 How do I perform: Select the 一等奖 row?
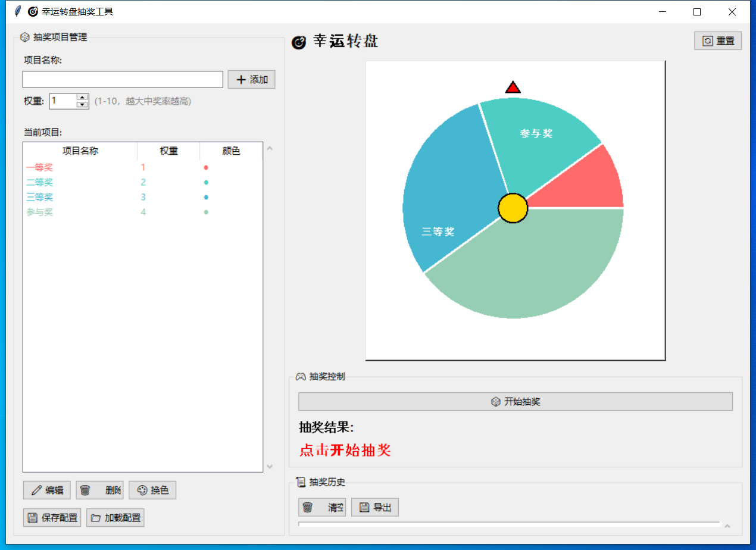pos(143,167)
